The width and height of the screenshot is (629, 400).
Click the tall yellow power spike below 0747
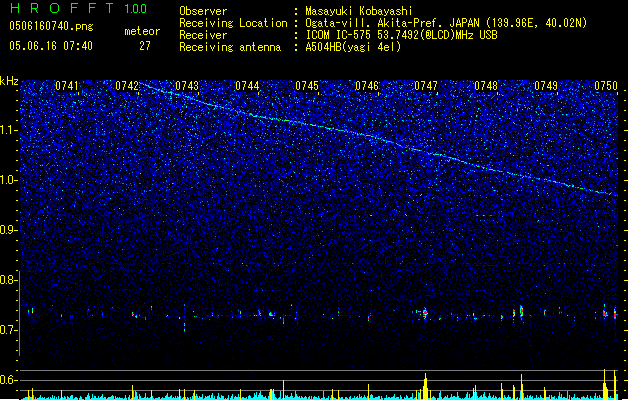pos(425,386)
